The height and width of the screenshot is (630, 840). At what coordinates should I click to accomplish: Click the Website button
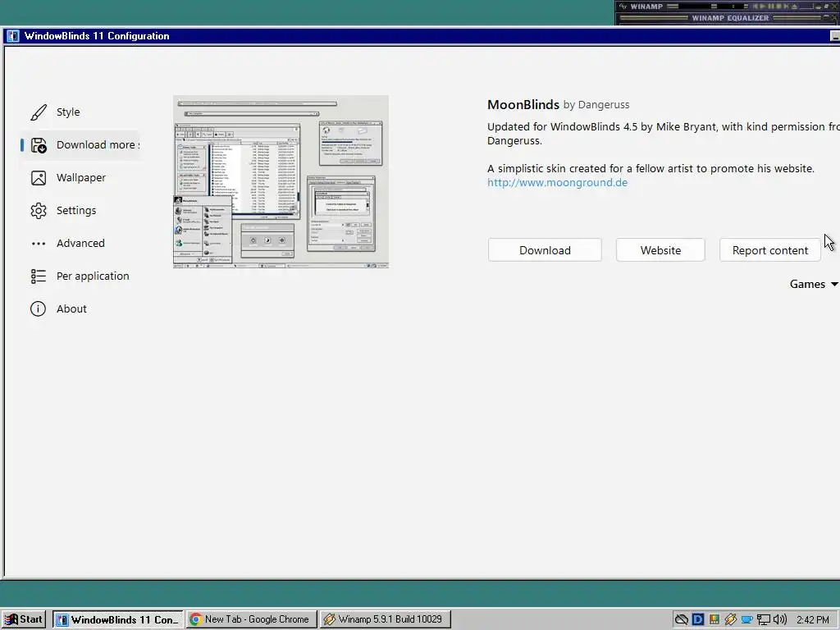(660, 250)
